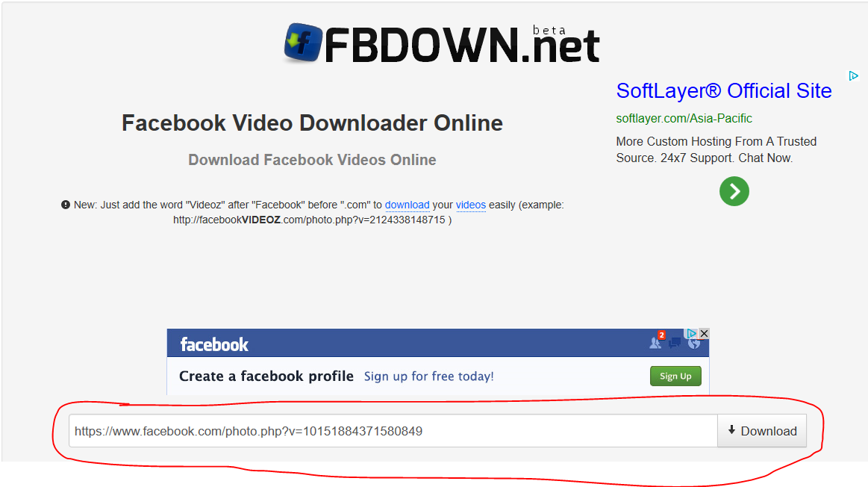Open the SoftLayer Official Site ad link
The height and width of the screenshot is (487, 868).
[x=723, y=91]
